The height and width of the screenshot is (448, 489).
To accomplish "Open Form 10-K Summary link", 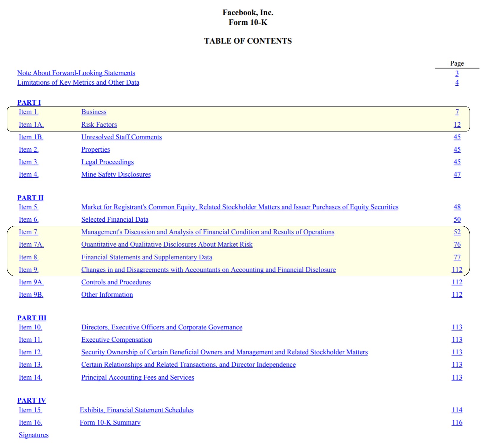I will (110, 422).
